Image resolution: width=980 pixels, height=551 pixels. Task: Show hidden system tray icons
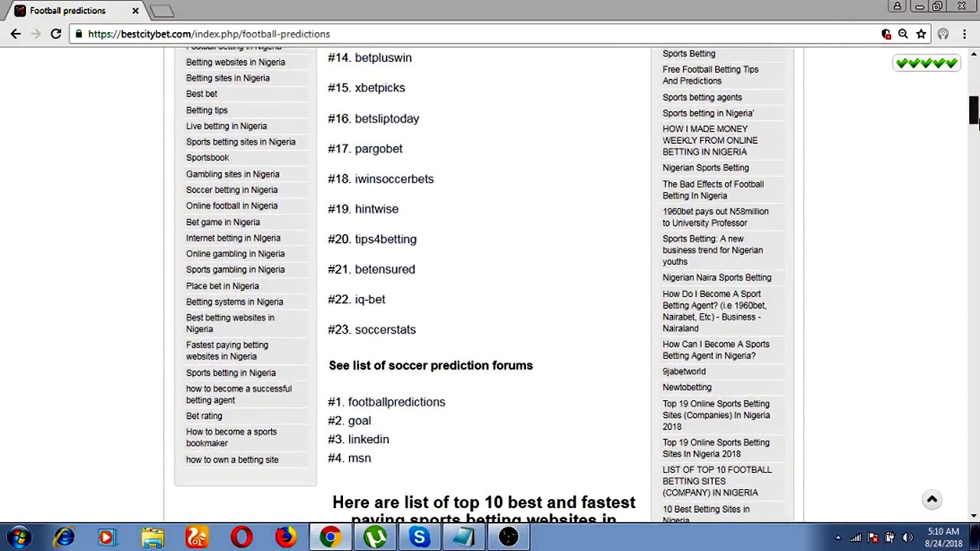coord(838,538)
